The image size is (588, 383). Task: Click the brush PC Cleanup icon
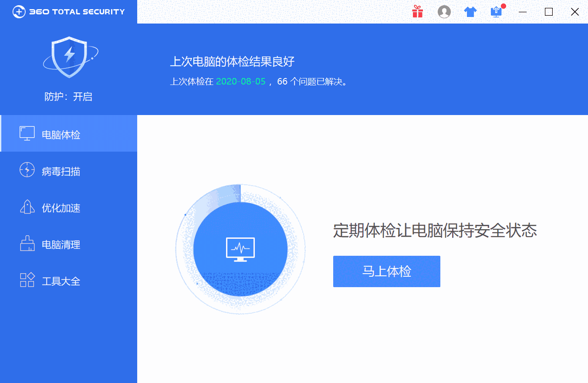[27, 244]
